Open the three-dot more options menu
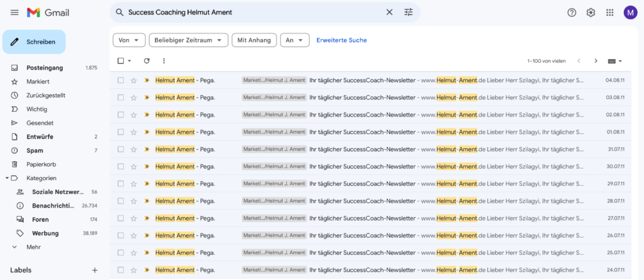The height and width of the screenshot is (280, 644). point(164,61)
